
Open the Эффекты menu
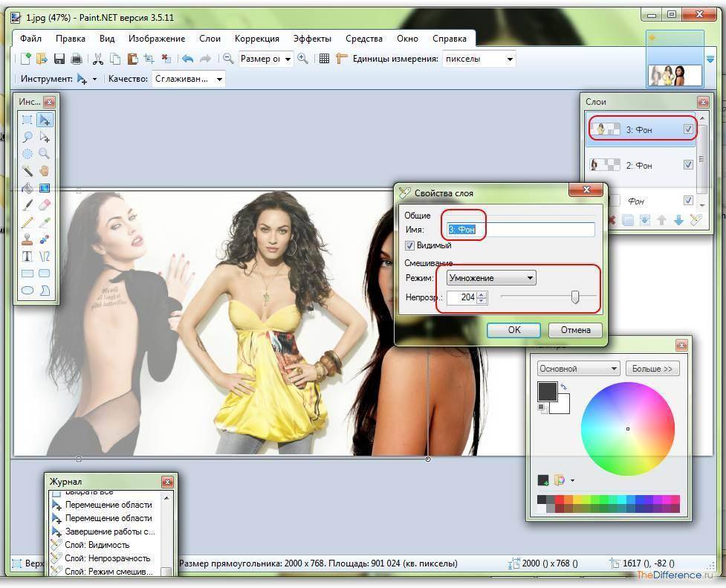312,39
